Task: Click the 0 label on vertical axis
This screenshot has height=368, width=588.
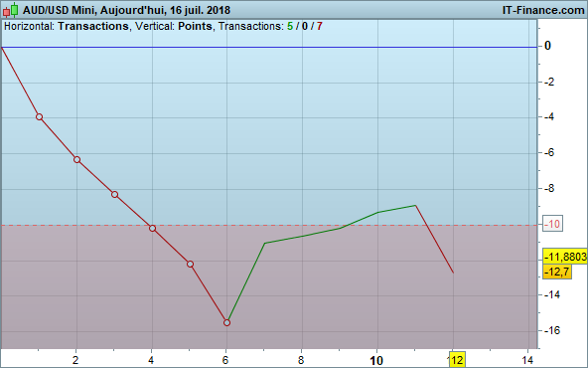Action: coord(547,46)
